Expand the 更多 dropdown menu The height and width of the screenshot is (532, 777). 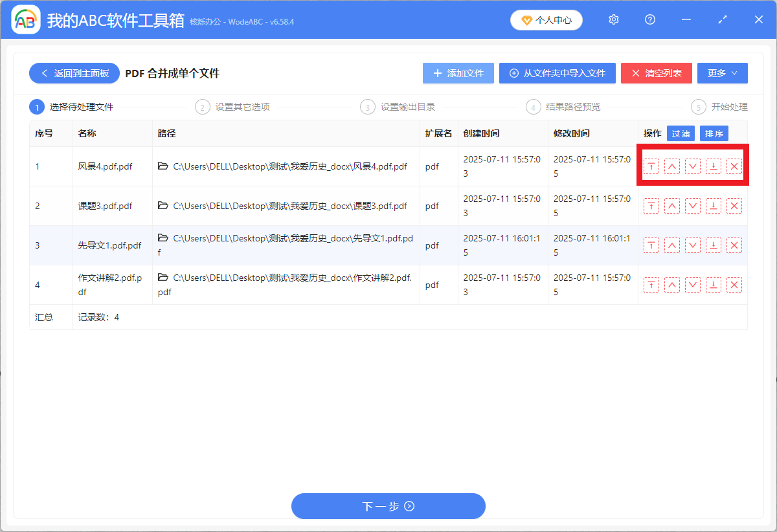723,73
